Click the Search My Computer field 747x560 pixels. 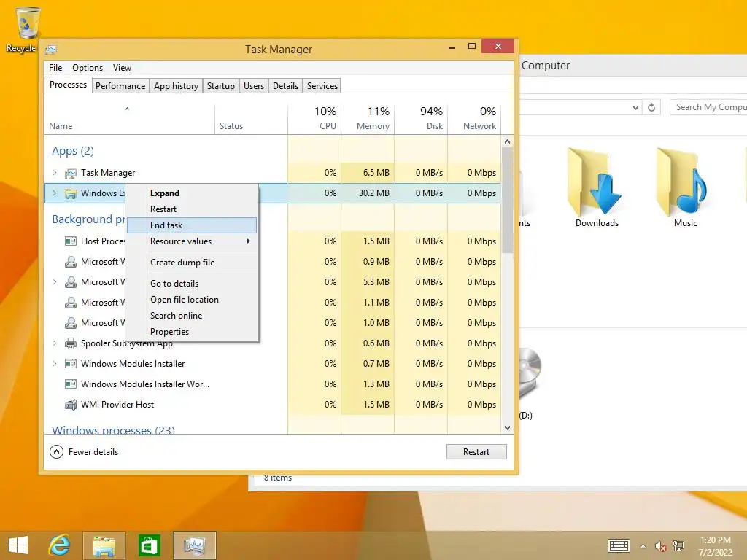click(x=708, y=108)
